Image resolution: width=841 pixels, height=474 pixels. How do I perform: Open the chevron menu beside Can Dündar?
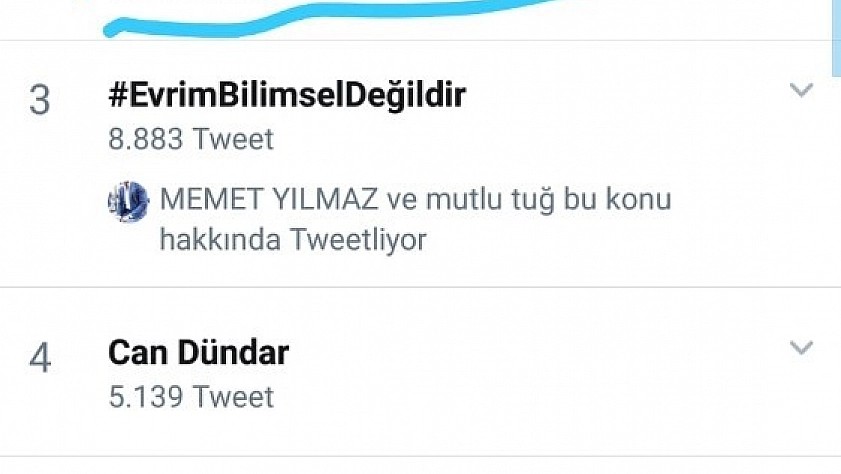[x=801, y=347]
